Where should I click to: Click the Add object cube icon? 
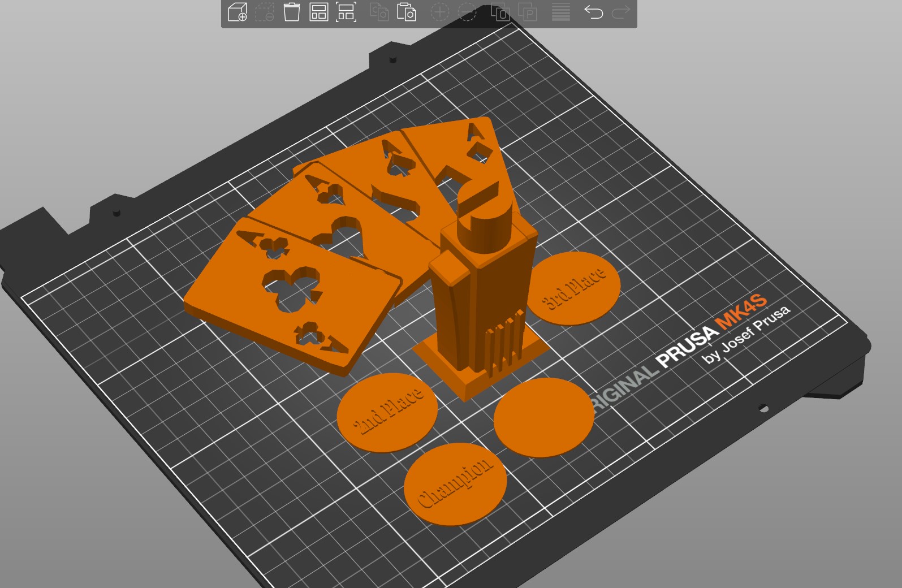pyautogui.click(x=237, y=12)
